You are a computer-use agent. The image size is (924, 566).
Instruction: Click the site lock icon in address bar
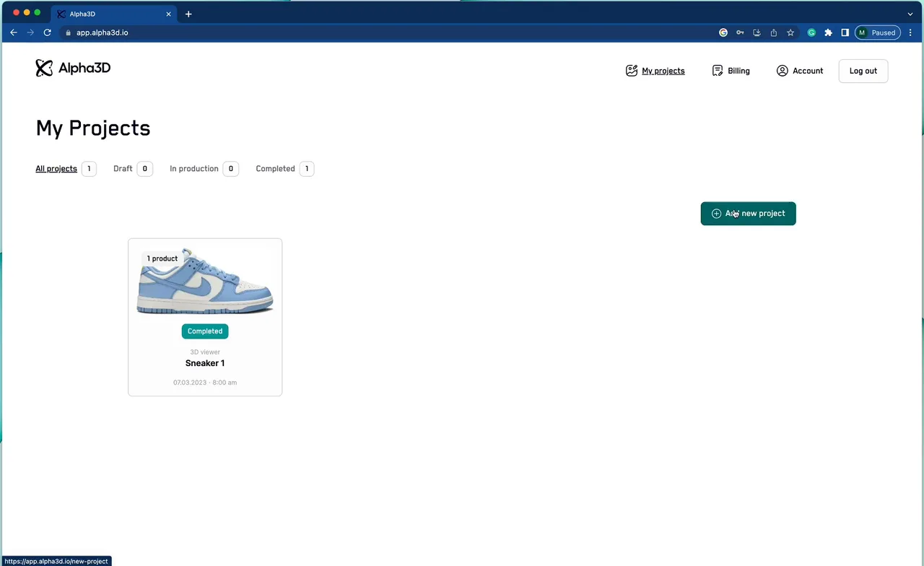pos(68,32)
